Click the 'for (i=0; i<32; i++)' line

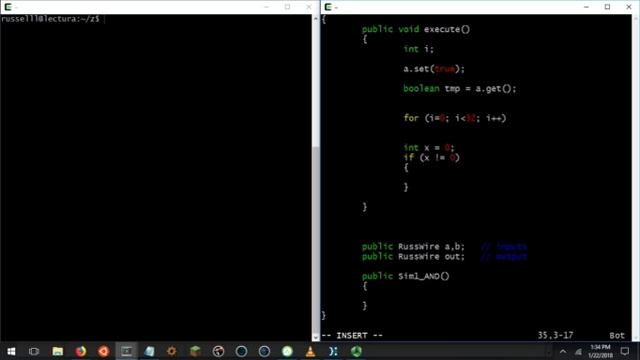click(455, 118)
